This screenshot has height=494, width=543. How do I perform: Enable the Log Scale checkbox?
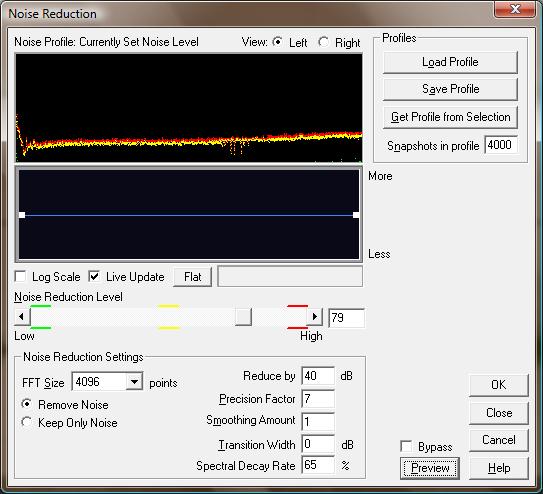coord(20,277)
